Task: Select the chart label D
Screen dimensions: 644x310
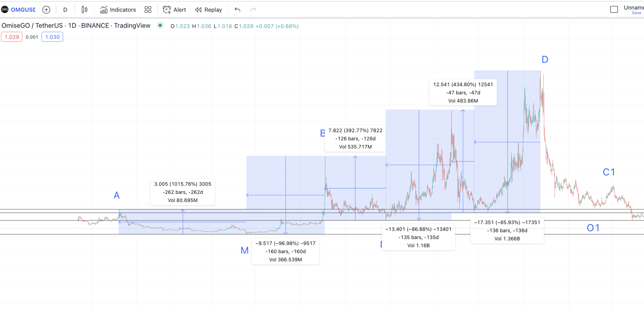Action: coord(545,59)
